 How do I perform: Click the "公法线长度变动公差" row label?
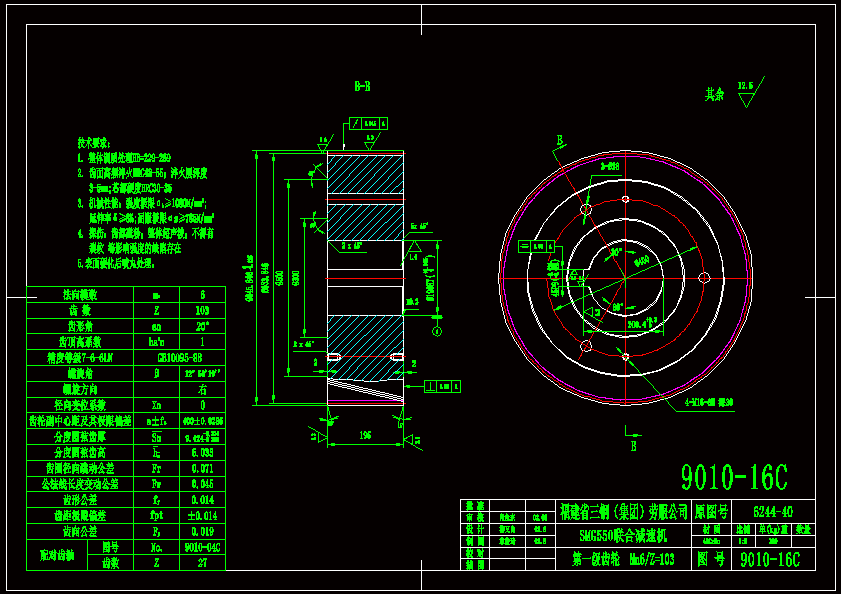[80, 484]
